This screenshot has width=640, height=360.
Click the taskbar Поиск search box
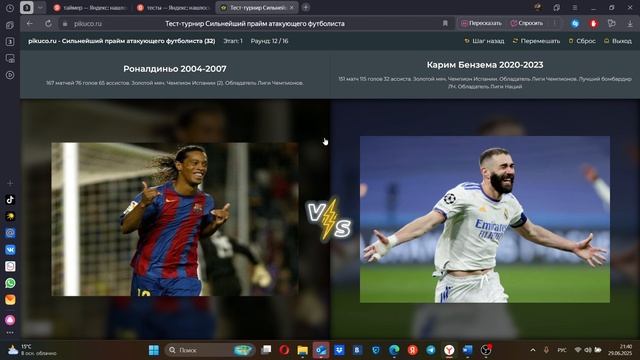coord(210,350)
